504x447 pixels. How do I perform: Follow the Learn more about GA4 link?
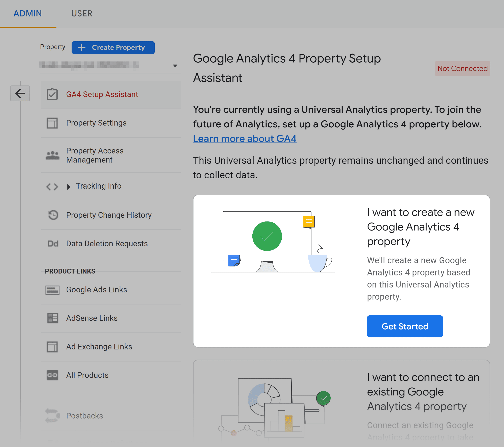tap(245, 139)
